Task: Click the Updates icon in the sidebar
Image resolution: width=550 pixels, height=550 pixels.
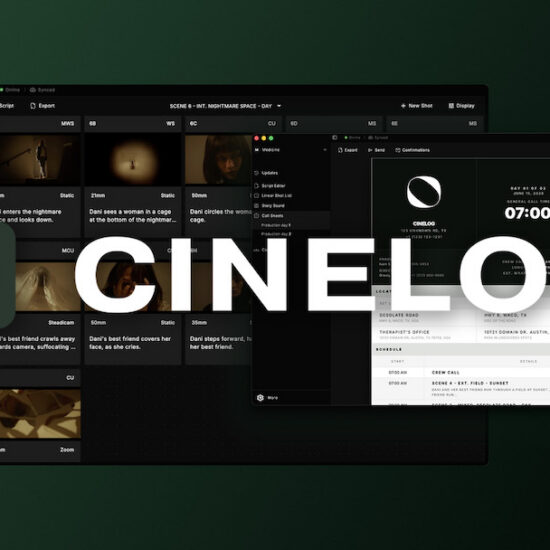Action: [x=256, y=173]
